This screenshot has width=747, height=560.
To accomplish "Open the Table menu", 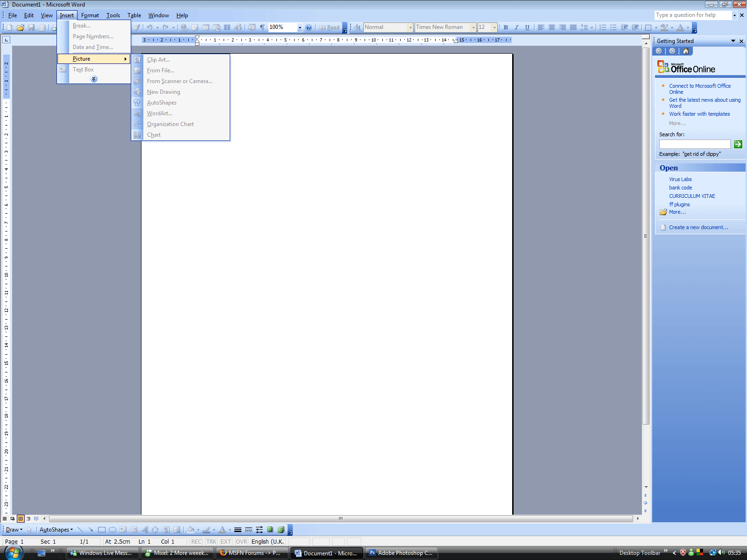I will pyautogui.click(x=134, y=15).
